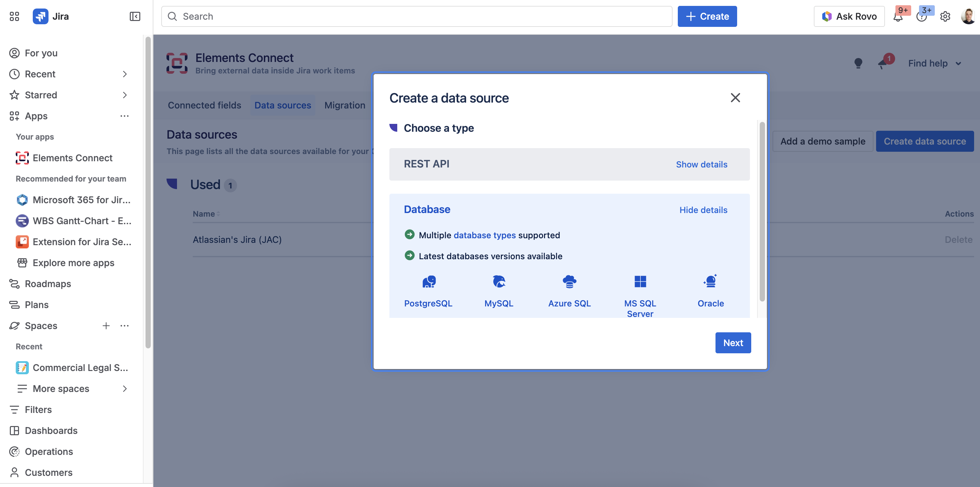Close the Create a data source dialog
The height and width of the screenshot is (487, 980).
[x=735, y=98]
